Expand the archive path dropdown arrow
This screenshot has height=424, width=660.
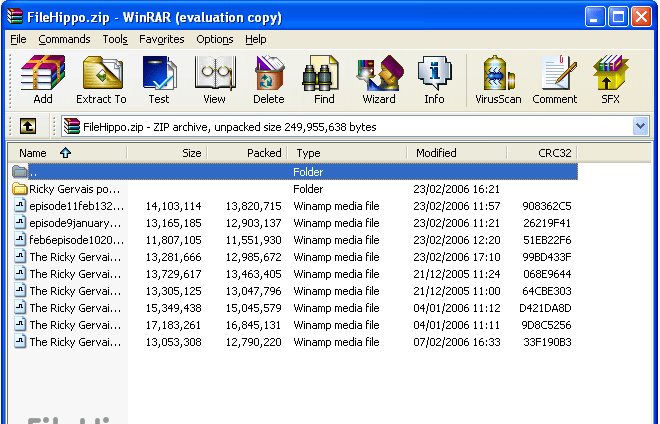coord(640,126)
